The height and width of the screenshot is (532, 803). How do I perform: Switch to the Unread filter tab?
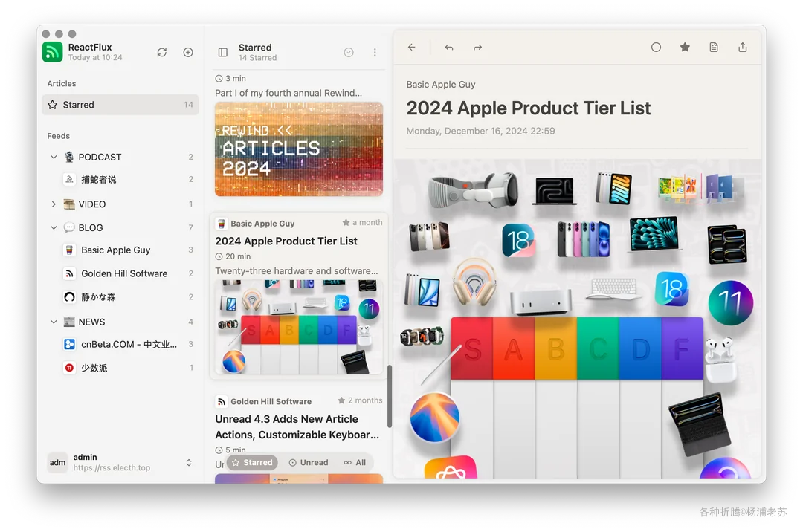309,462
